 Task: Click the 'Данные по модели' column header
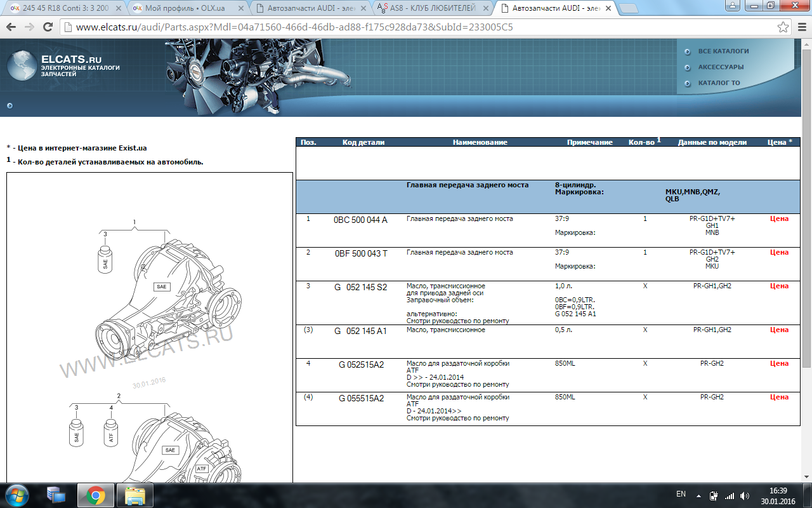pyautogui.click(x=712, y=142)
